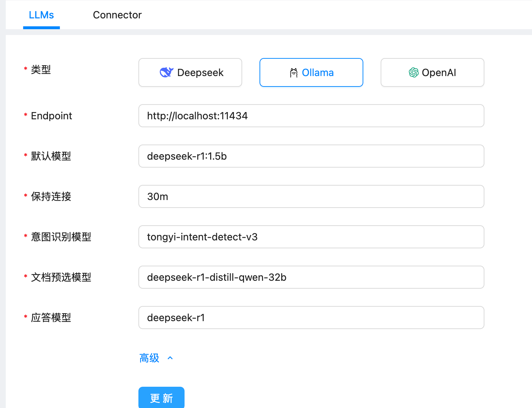Click the 应答模型 label text
Image resolution: width=532 pixels, height=408 pixels.
tap(51, 318)
